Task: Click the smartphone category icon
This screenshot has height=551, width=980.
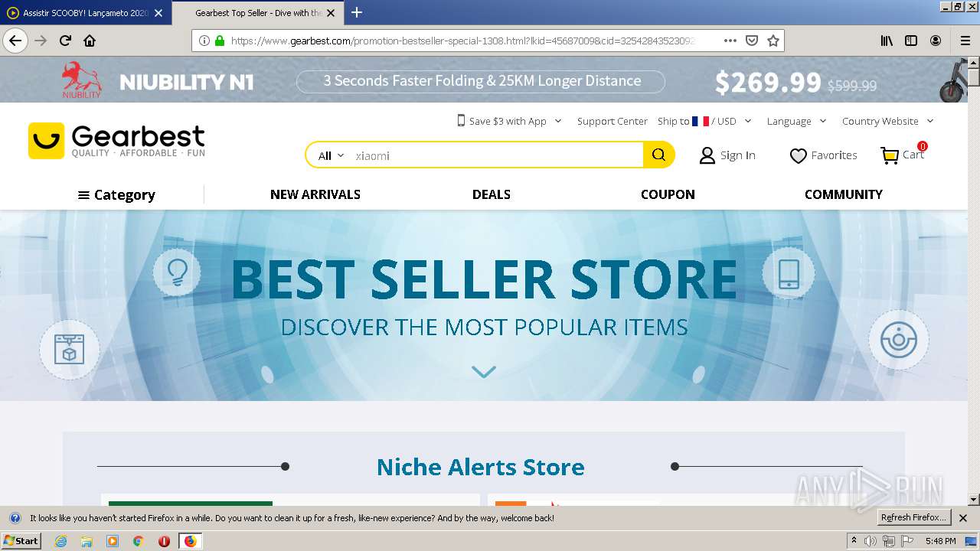Action: pyautogui.click(x=789, y=273)
